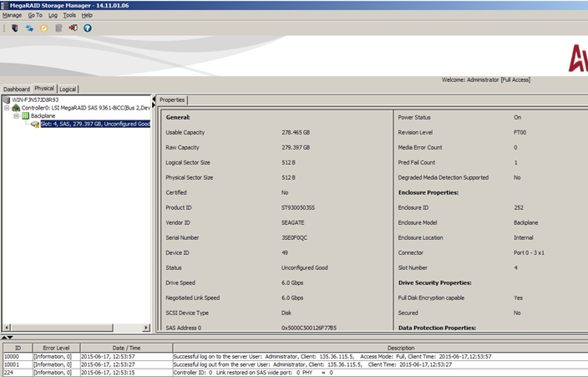
Task: Sort log by Error Level column header
Action: click(56, 348)
